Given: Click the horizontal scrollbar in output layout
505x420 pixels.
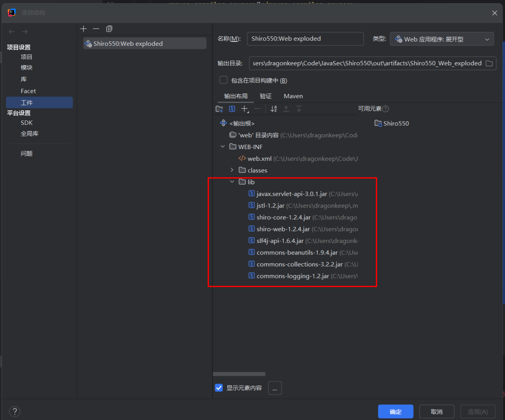Looking at the screenshot, I should coord(239,374).
